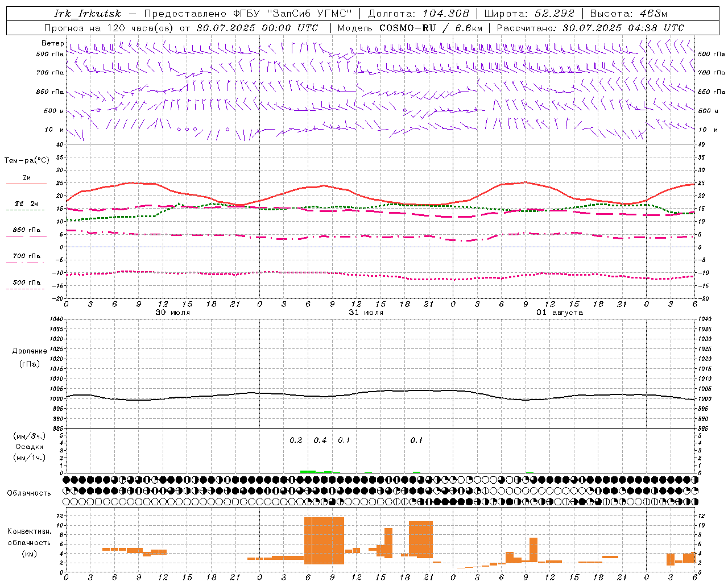Select "Модель COSMO-RU / 6.6км" text
This screenshot has width=728, height=582.
click(410, 28)
